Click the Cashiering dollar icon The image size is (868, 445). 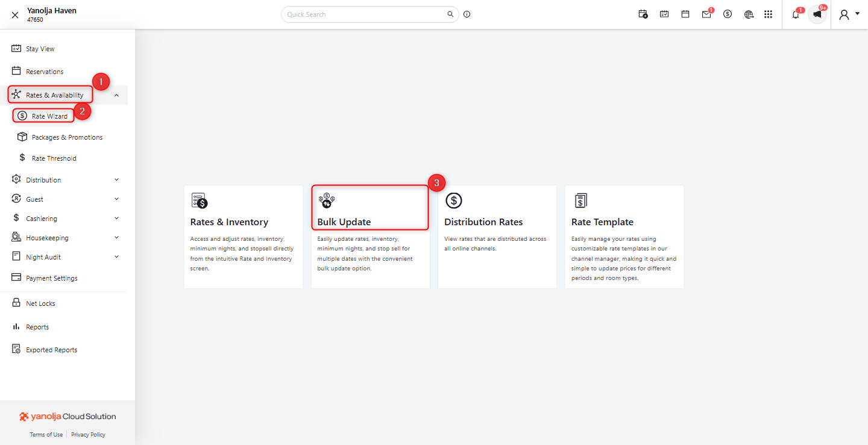coord(16,218)
